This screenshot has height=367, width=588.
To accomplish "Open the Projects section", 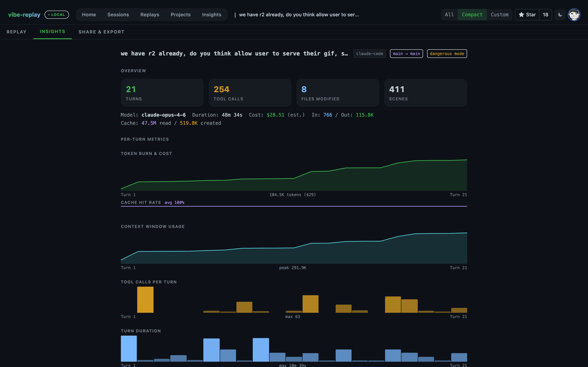I will (180, 14).
